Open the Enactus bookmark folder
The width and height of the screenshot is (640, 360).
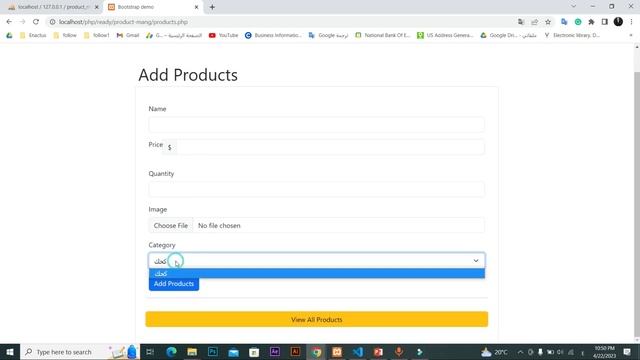click(x=33, y=36)
